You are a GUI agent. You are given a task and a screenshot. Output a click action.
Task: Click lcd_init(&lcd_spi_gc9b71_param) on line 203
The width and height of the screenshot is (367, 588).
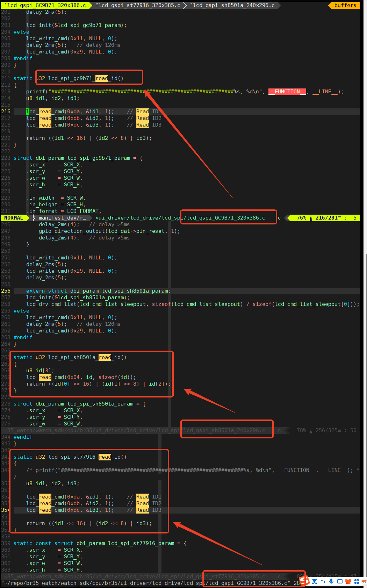[76, 25]
